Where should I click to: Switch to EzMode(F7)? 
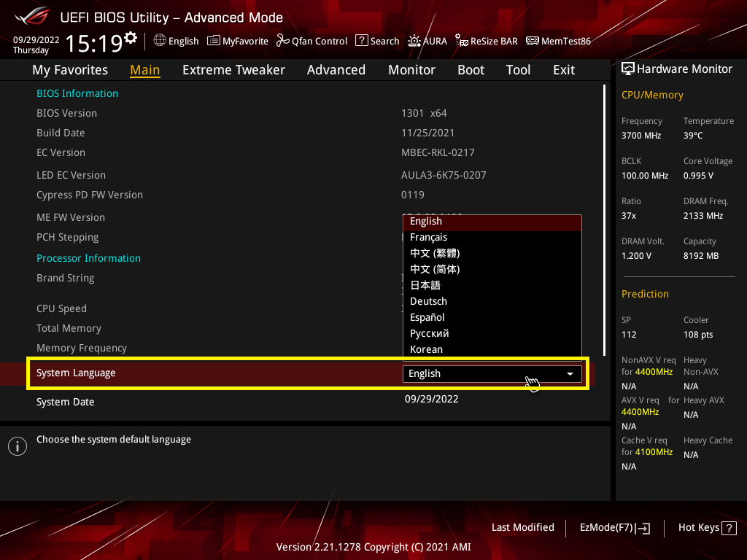click(x=614, y=528)
